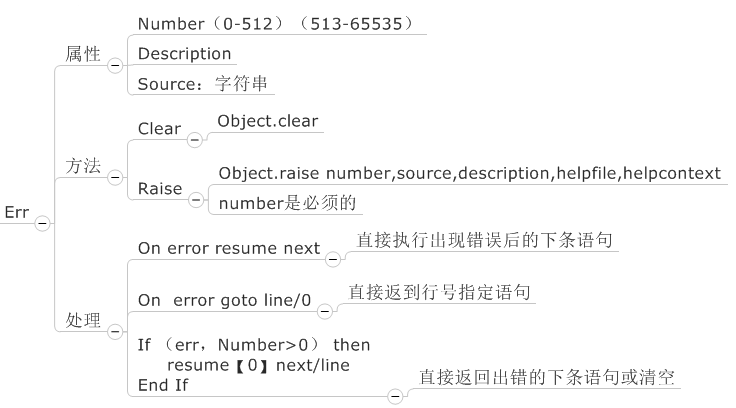The width and height of the screenshot is (736, 408).
Task: Collapse the Err root node
Action: tap(41, 224)
